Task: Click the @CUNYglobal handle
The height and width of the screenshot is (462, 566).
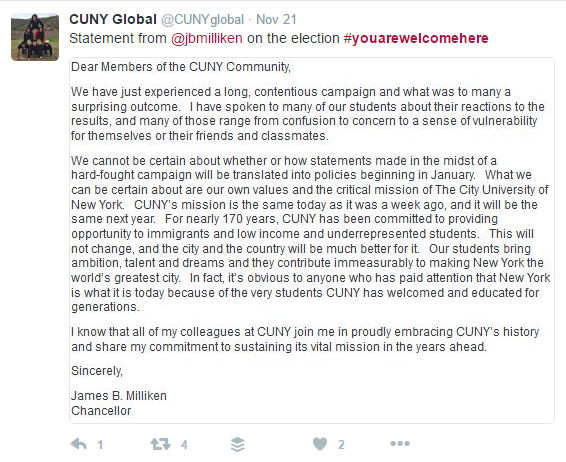Action: point(202,19)
